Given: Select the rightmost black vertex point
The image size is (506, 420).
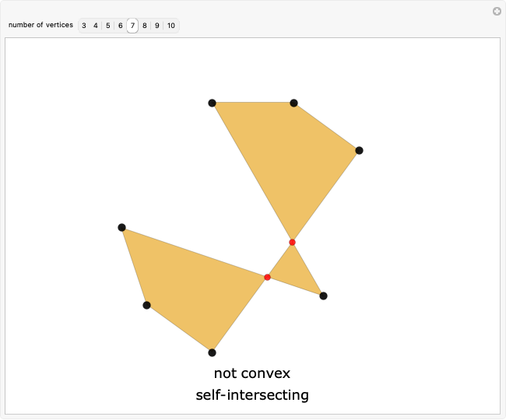Looking at the screenshot, I should tap(359, 150).
